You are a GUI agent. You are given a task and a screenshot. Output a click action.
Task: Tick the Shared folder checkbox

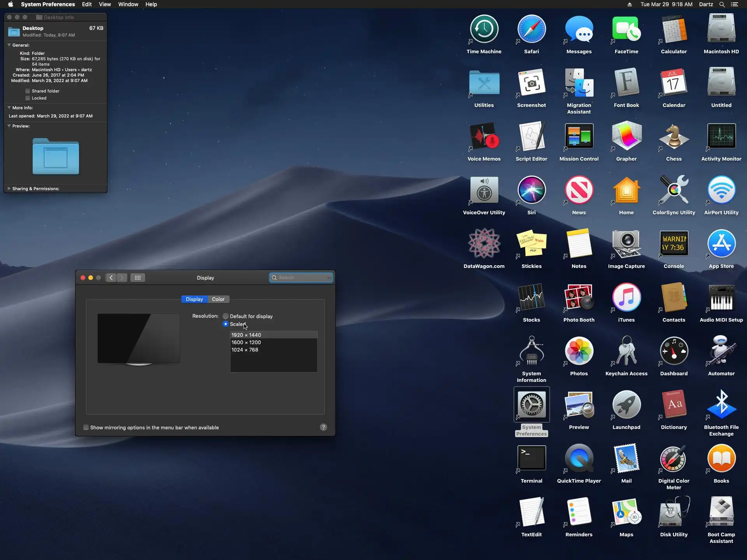[x=28, y=91]
